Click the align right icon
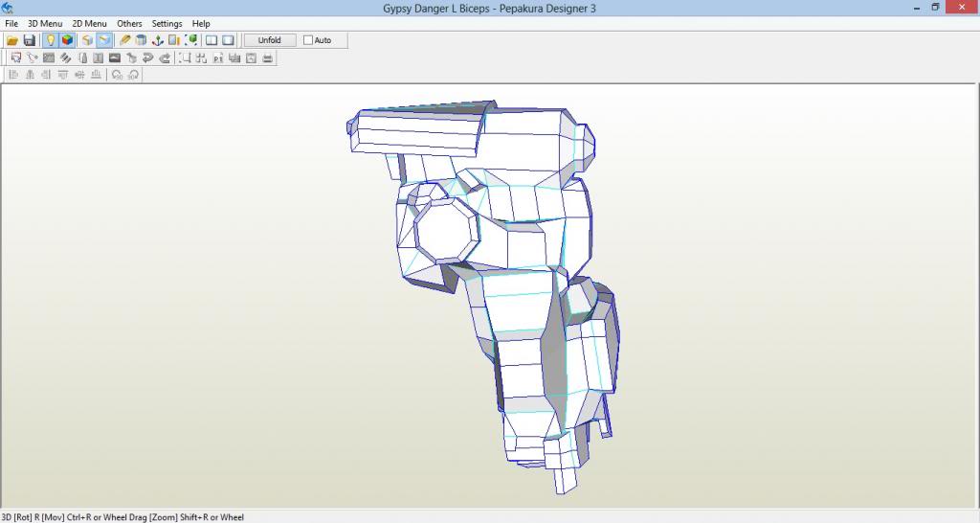This screenshot has width=980, height=523. pyautogui.click(x=46, y=75)
